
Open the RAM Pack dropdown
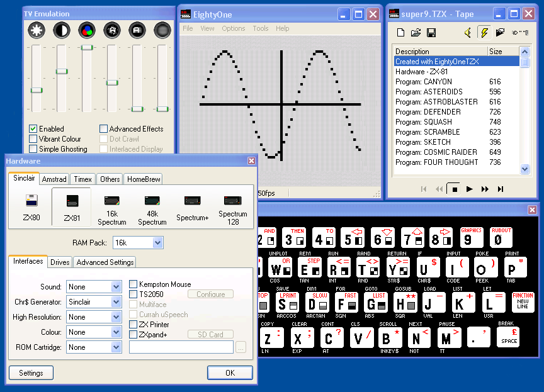click(157, 243)
